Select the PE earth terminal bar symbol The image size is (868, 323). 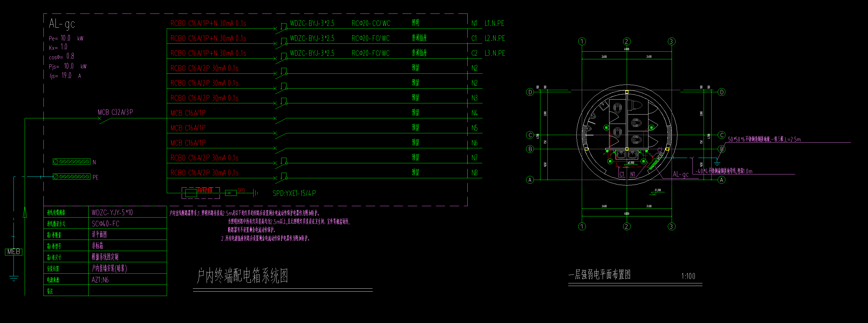pyautogui.click(x=71, y=177)
